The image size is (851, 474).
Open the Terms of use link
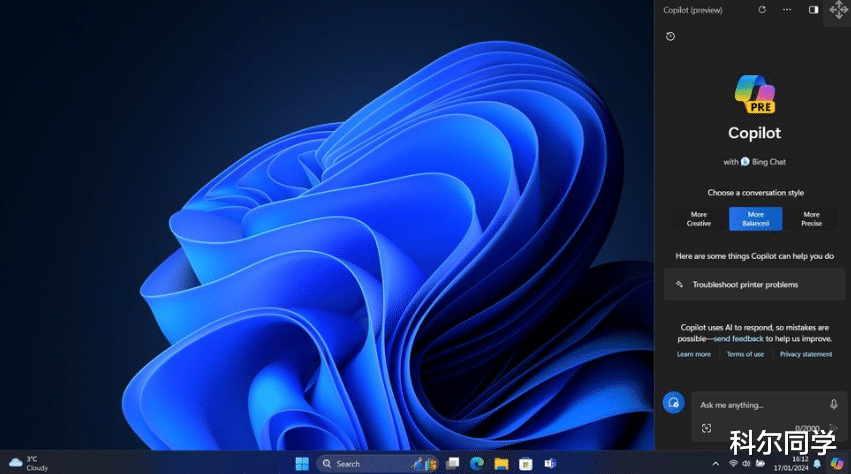[x=745, y=354]
